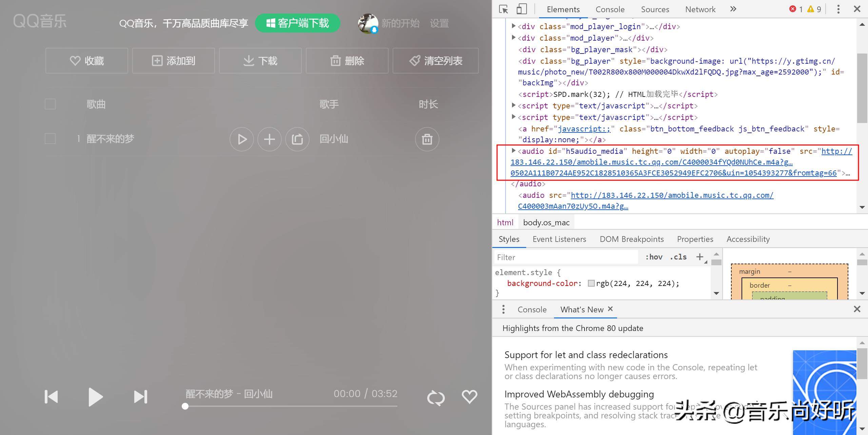Screen dimensions: 868x435
Task: Skip to the next track
Action: pyautogui.click(x=140, y=397)
